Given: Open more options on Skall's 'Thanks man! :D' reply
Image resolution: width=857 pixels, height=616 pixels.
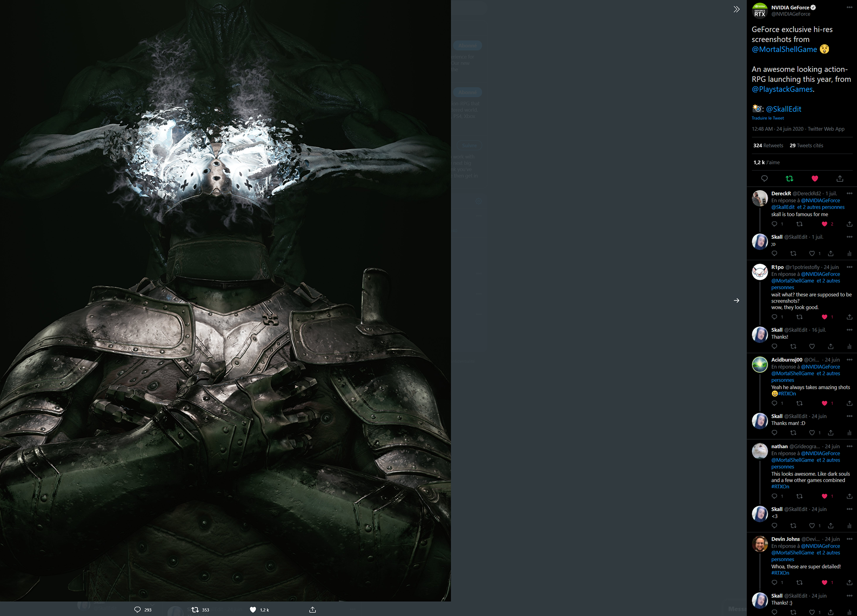Looking at the screenshot, I should (849, 416).
